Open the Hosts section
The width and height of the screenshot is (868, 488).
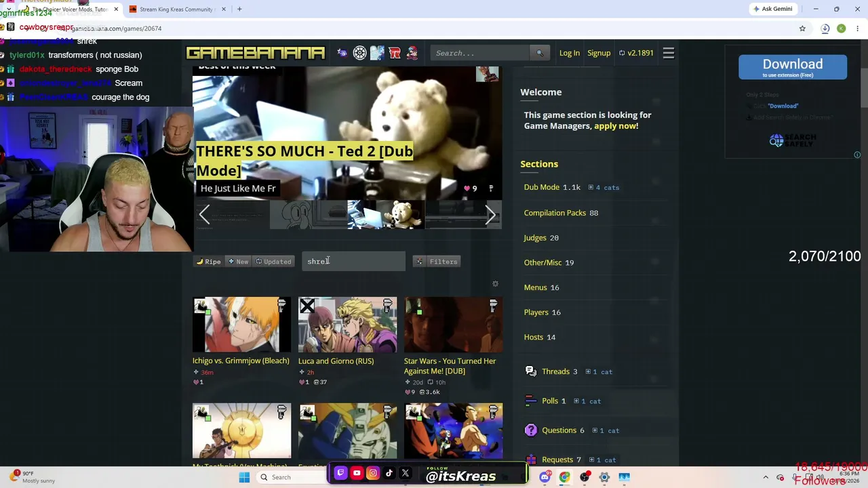(x=534, y=338)
